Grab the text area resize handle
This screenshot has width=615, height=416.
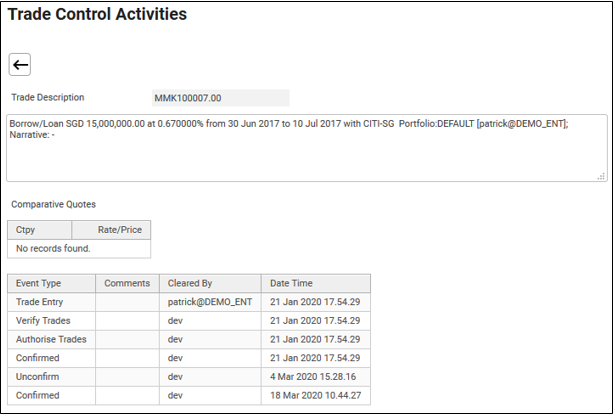point(601,176)
